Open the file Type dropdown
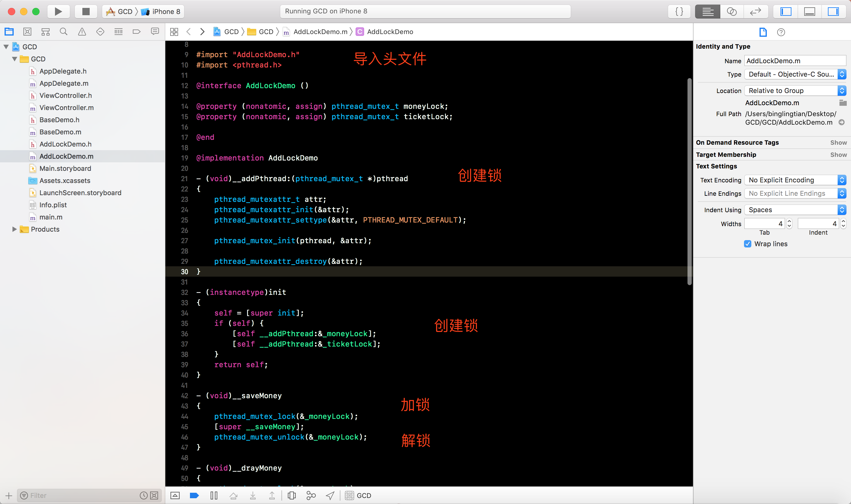Viewport: 851px width, 504px height. (795, 74)
